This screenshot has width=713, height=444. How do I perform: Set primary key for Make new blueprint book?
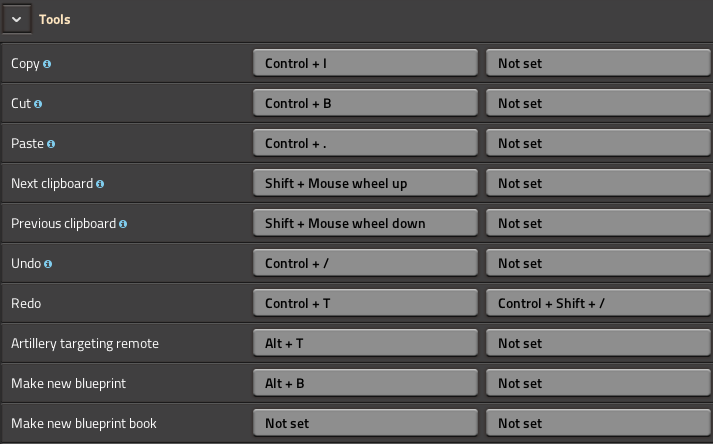point(365,423)
